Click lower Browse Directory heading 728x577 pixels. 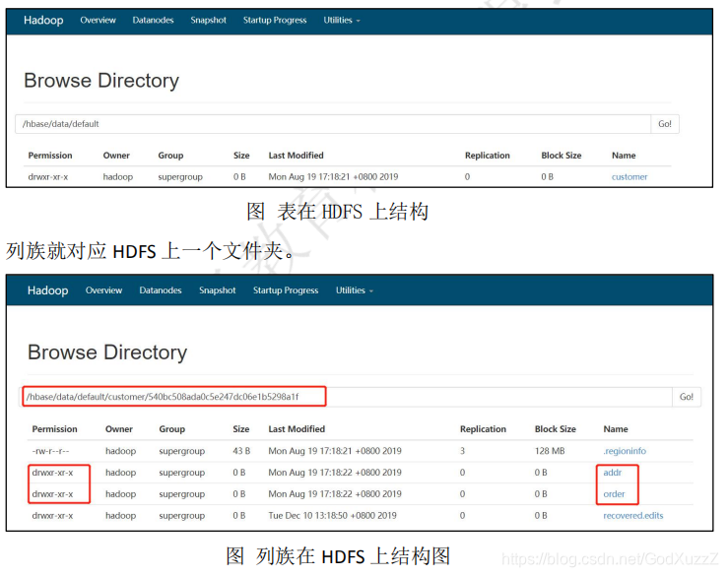[107, 353]
